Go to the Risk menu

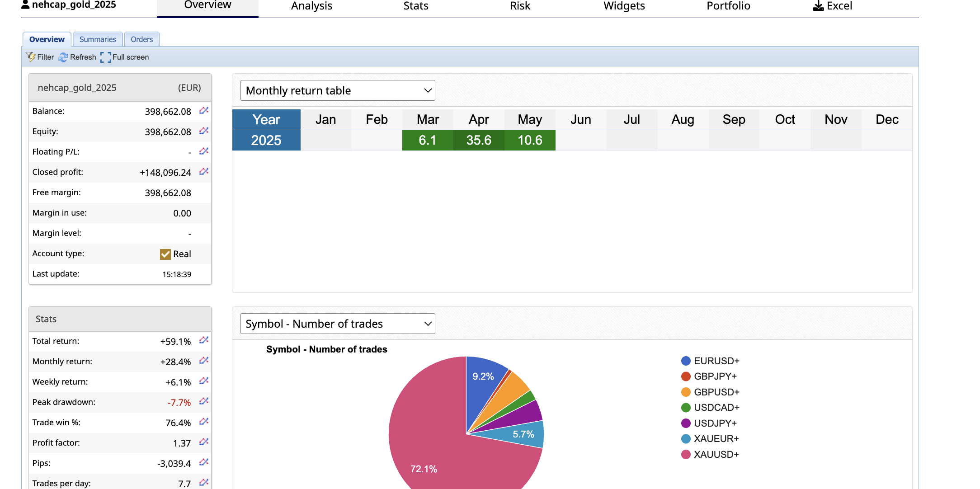point(520,6)
